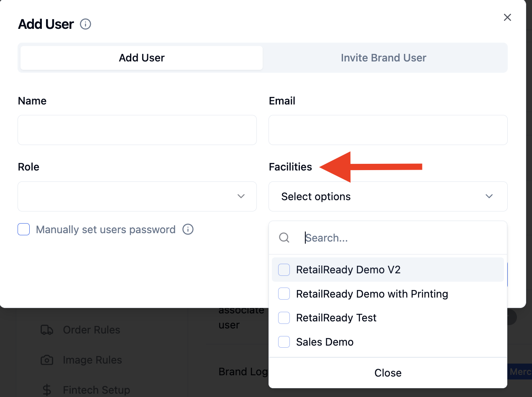Viewport: 532px width, 397px height.
Task: Click the dollar icon for Fintech Setup
Action: coord(47,390)
